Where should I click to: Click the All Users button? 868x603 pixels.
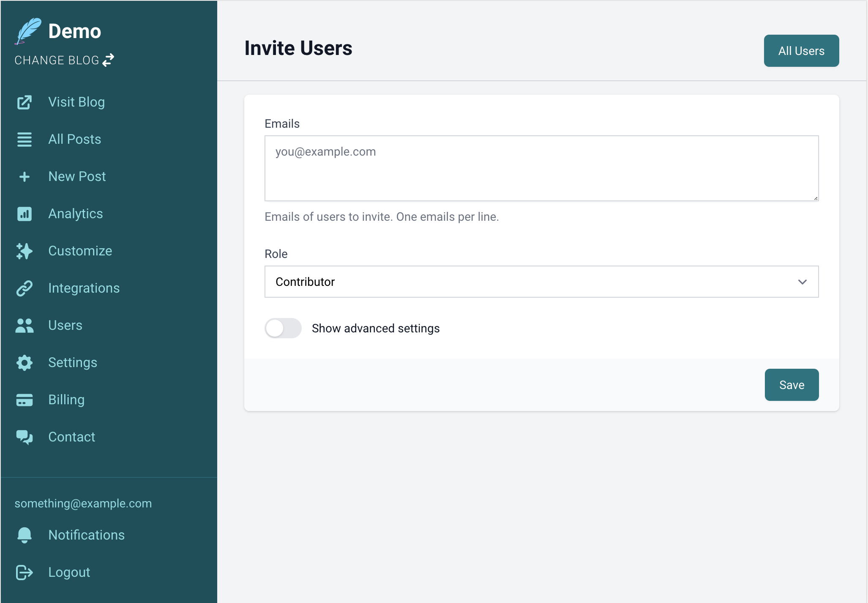801,51
